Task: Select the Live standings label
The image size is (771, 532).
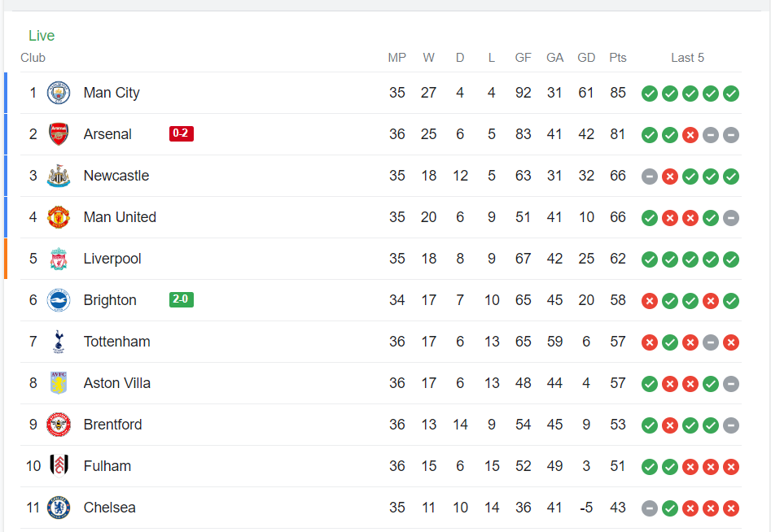Action: tap(42, 35)
